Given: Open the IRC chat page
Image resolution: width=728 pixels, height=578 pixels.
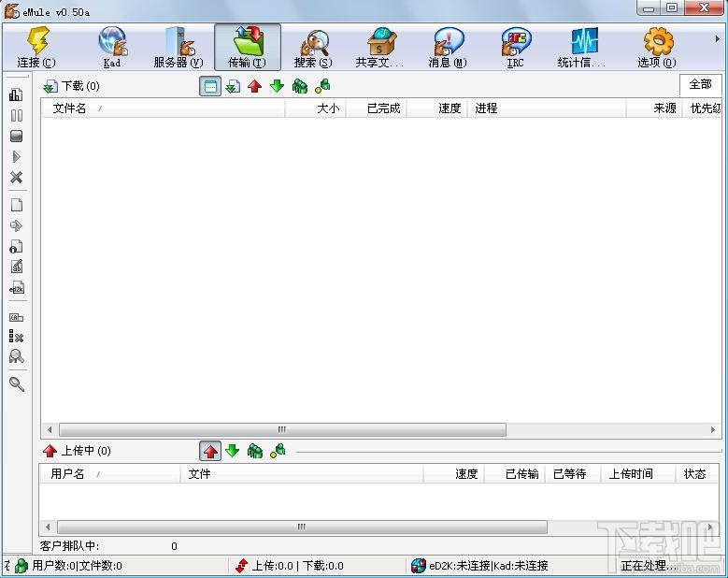Looking at the screenshot, I should coord(515,48).
